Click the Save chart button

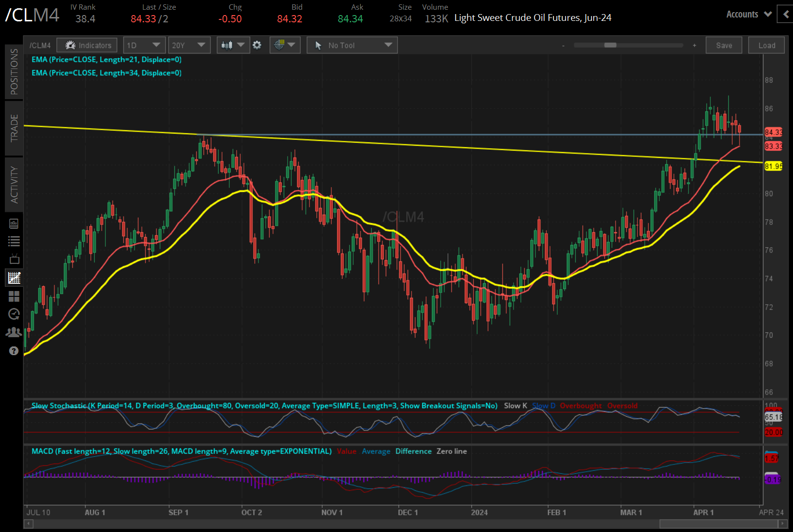(724, 45)
